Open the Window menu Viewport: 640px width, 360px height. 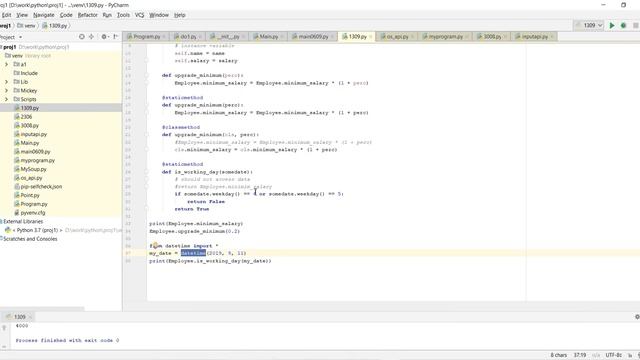[x=159, y=15]
